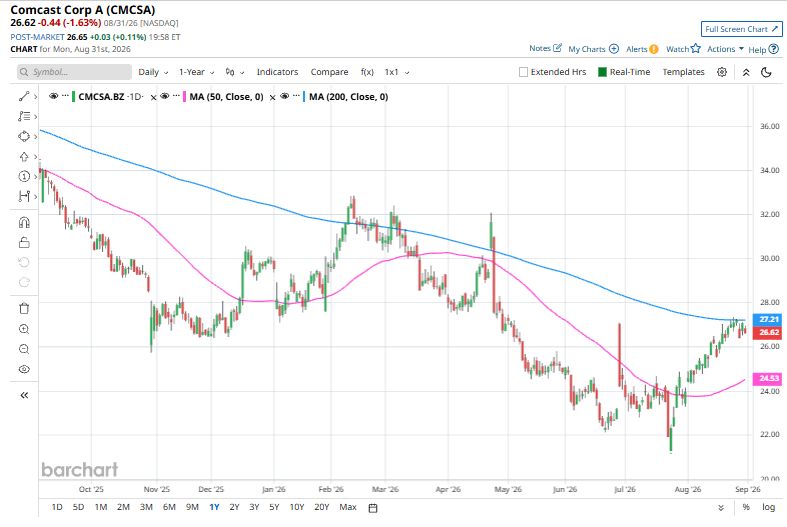Toggle the Real-Time checkbox
This screenshot has height=527, width=787.
(602, 72)
